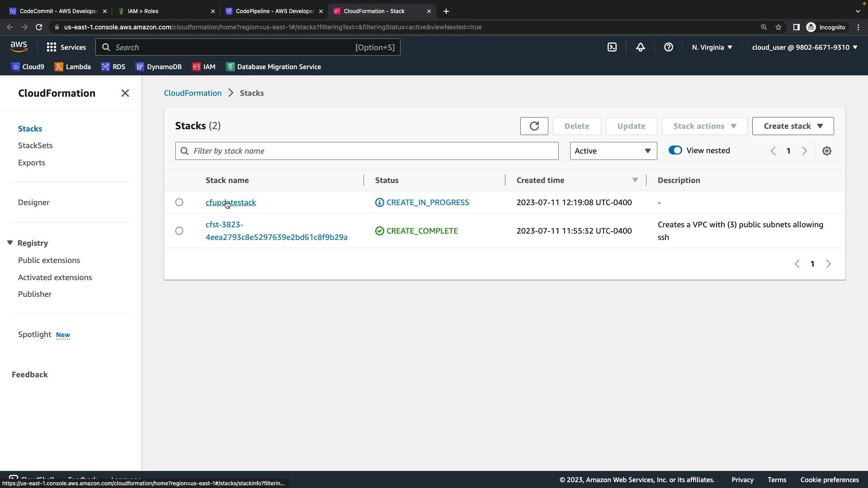Click the help question mark icon

click(x=668, y=47)
